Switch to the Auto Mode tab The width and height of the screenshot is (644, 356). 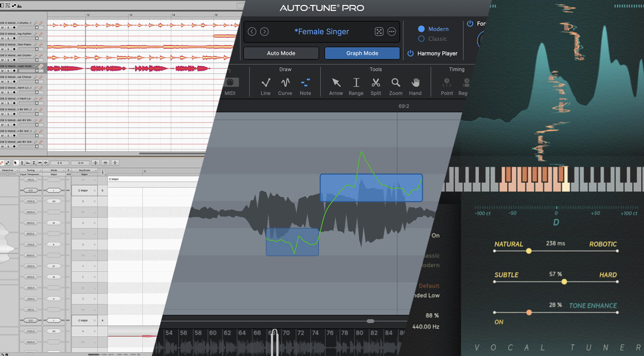pos(281,53)
